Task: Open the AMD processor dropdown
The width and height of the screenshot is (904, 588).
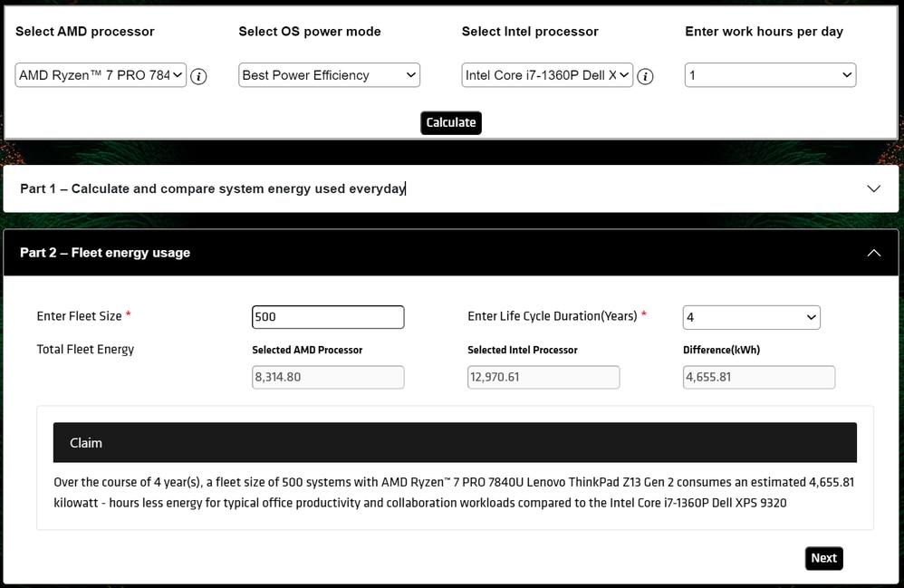Action: pos(101,75)
